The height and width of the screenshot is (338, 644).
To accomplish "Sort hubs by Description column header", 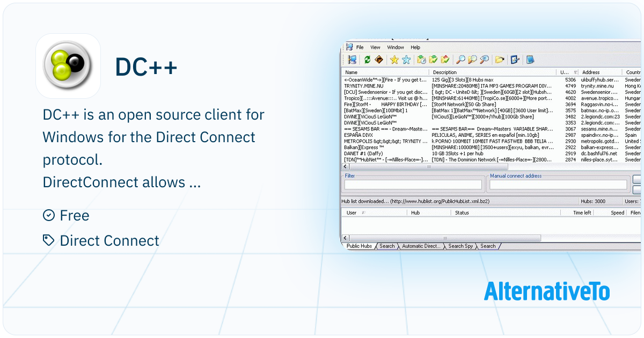I will click(493, 72).
